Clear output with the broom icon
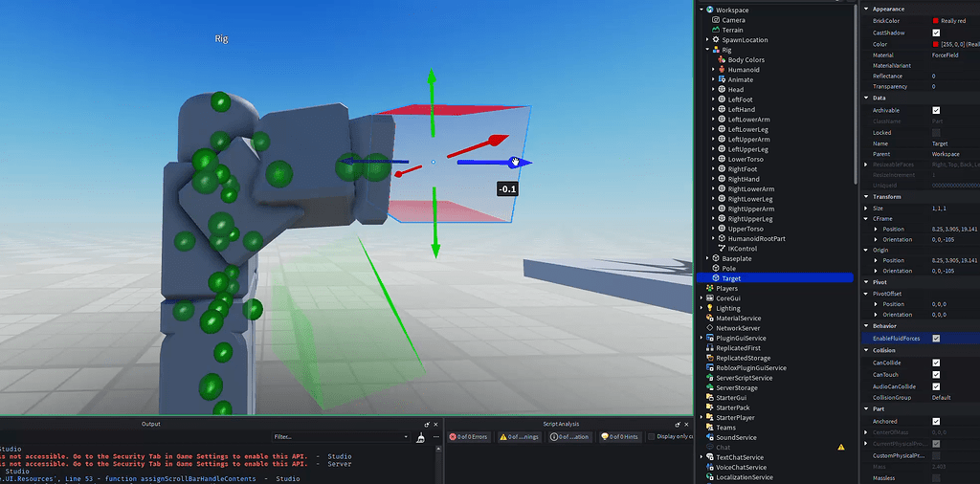 pyautogui.click(x=421, y=438)
